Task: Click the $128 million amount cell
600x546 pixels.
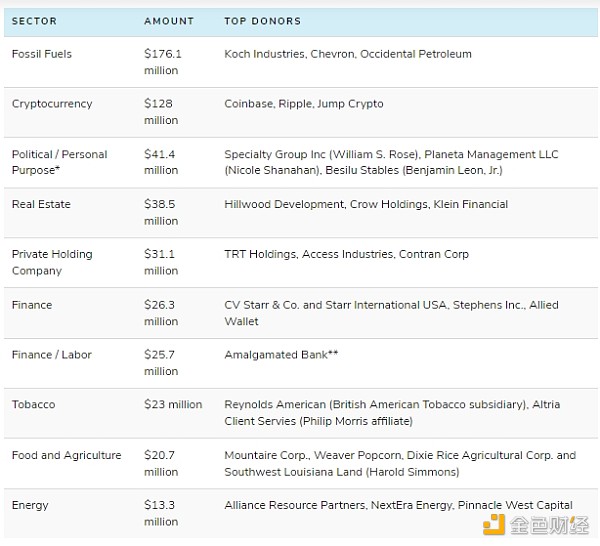Action: 161,112
